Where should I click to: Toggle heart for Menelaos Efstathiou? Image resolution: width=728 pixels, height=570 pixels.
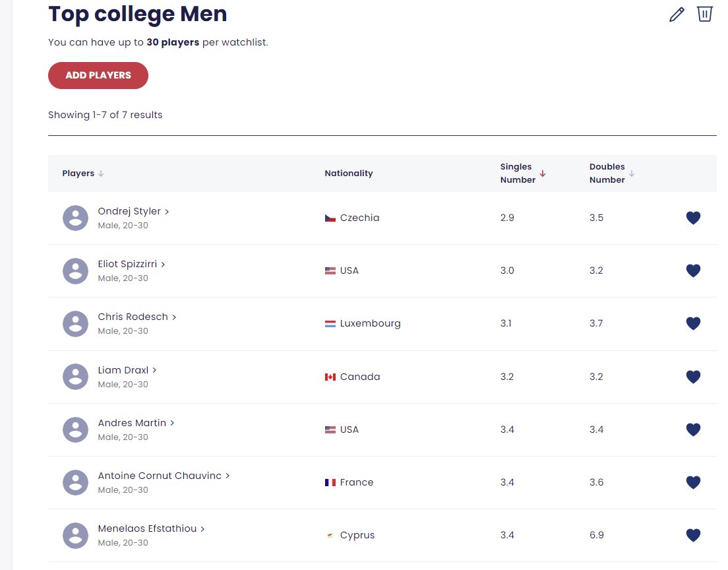pyautogui.click(x=693, y=535)
